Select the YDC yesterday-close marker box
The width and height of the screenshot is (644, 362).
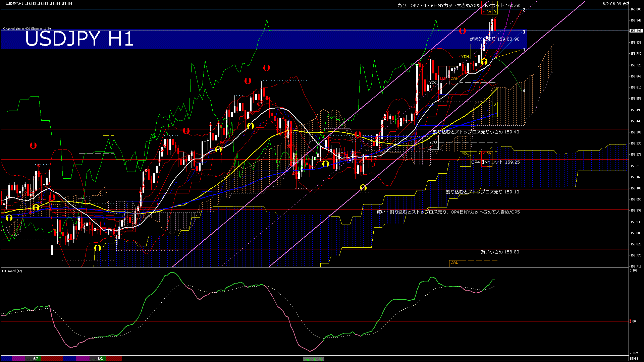[x=433, y=83]
